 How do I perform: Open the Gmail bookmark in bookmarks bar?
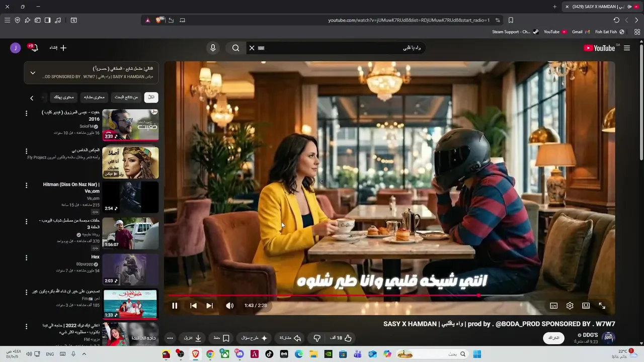point(581,32)
